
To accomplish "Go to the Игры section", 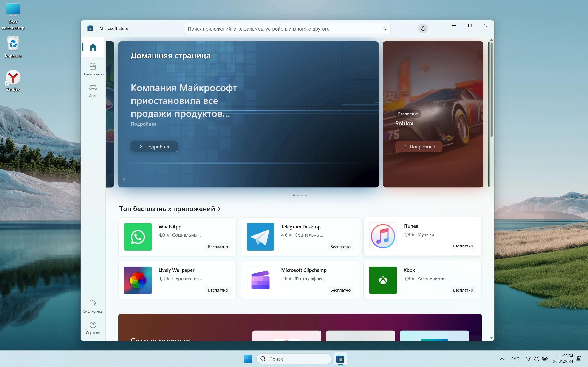I will 93,91.
